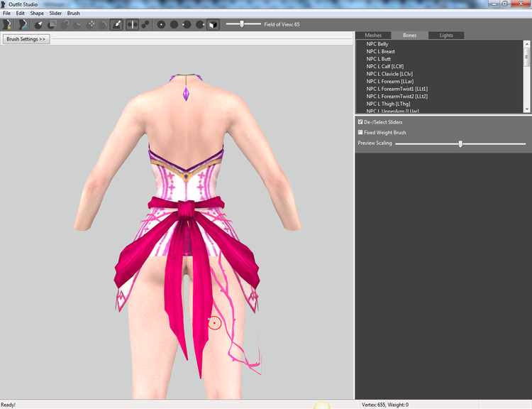
Task: Adjust the Field of View slider
Action: click(242, 24)
